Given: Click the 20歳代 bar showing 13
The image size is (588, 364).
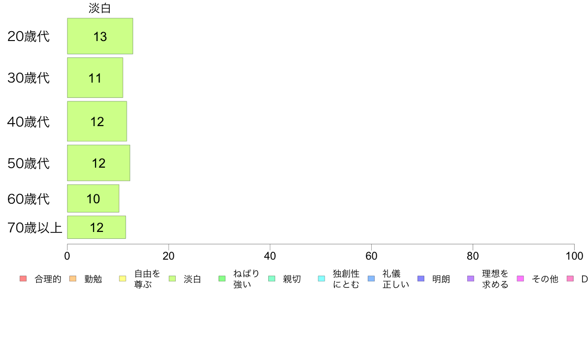Looking at the screenshot, I should click(100, 36).
